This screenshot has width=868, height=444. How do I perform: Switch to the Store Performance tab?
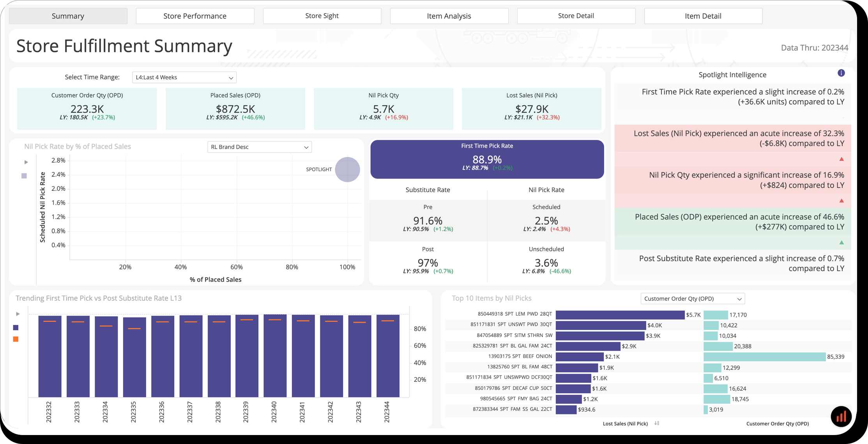tap(195, 16)
